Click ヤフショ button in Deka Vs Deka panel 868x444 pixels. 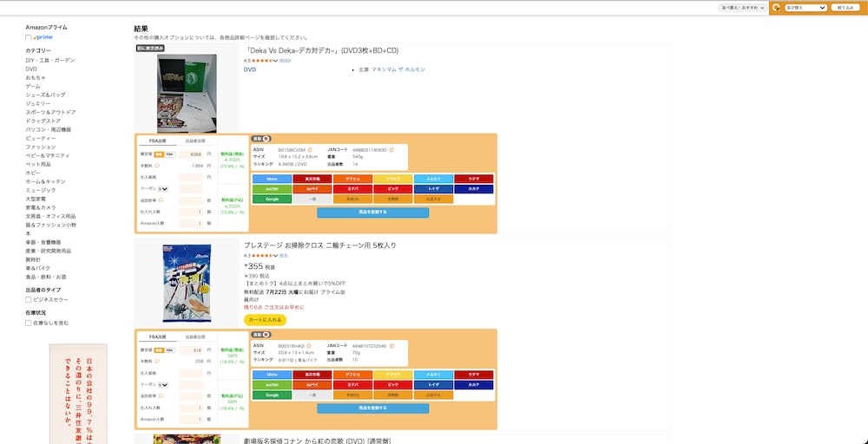pos(352,180)
